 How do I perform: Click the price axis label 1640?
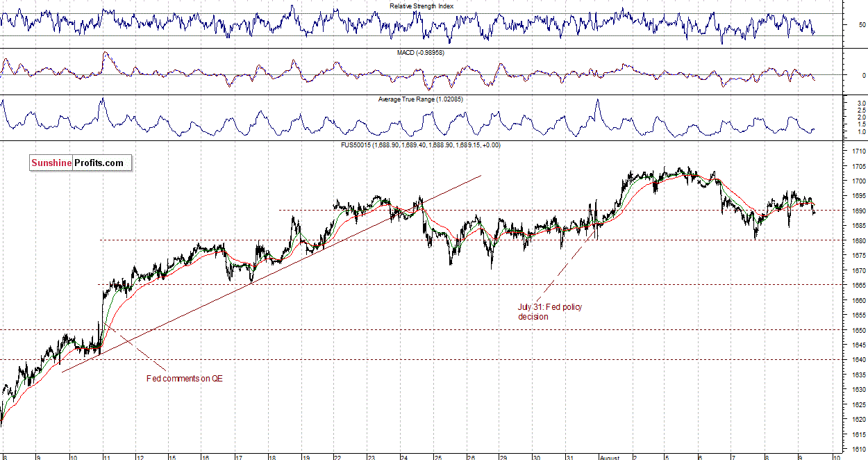click(859, 361)
